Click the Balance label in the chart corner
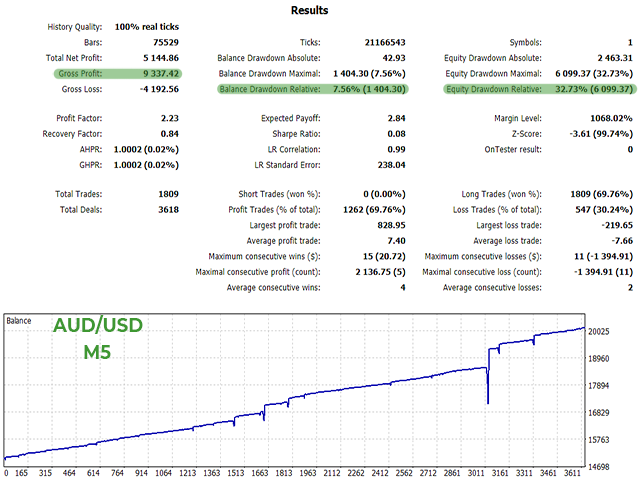 point(20,321)
